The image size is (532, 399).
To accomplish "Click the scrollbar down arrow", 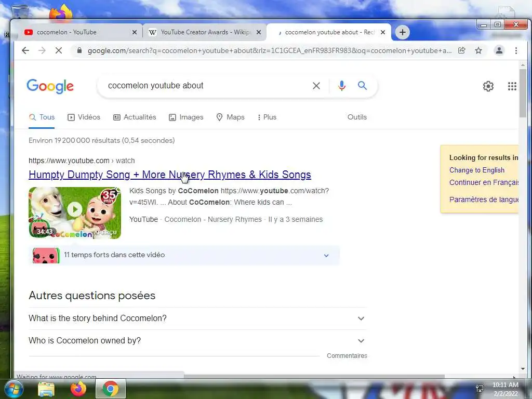I will pyautogui.click(x=523, y=369).
